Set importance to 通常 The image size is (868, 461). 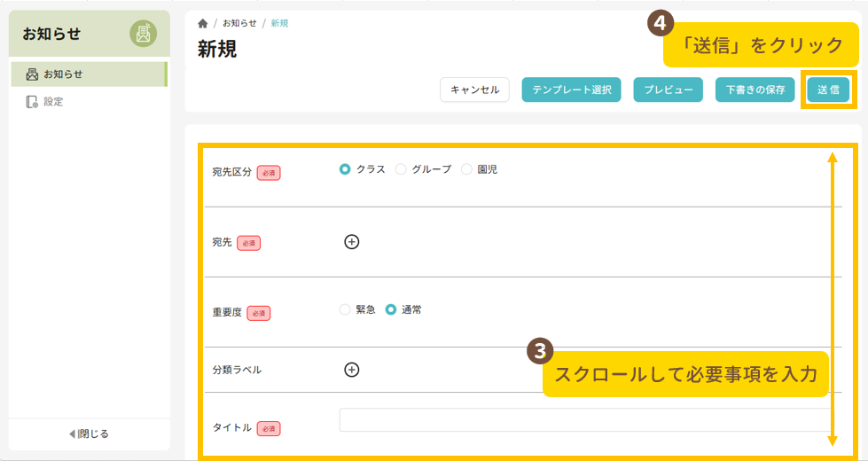(391, 310)
